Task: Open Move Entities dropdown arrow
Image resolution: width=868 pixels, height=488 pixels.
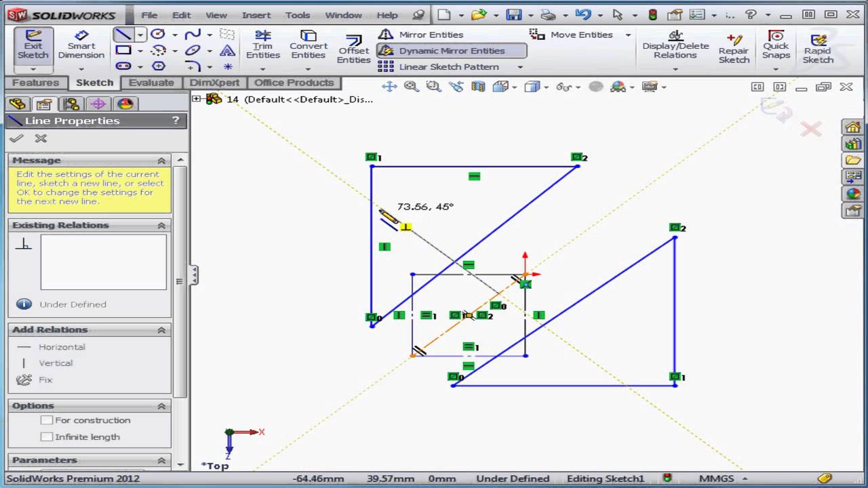Action: (628, 35)
